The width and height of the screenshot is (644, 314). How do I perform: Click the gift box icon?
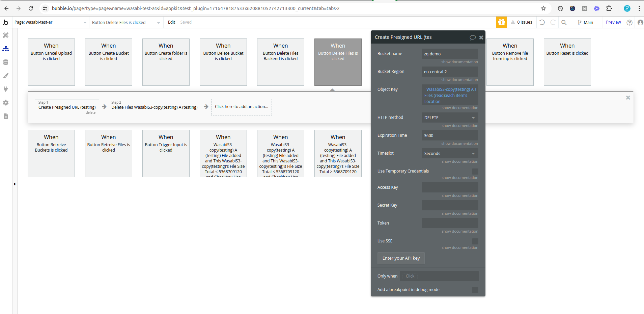coord(502,22)
